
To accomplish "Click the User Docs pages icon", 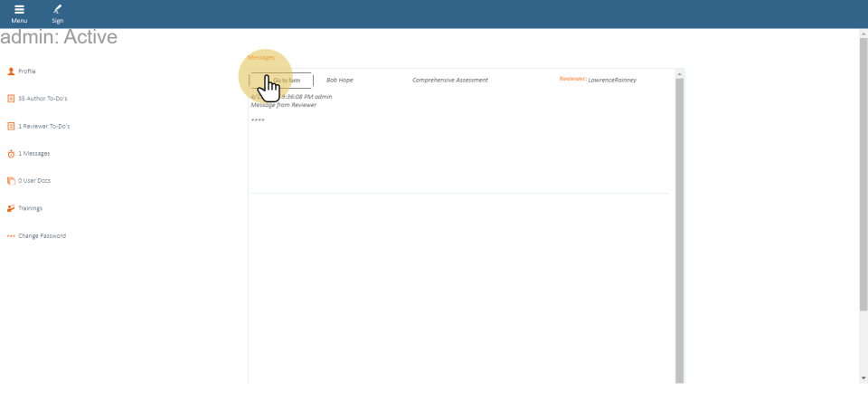I will [x=11, y=181].
